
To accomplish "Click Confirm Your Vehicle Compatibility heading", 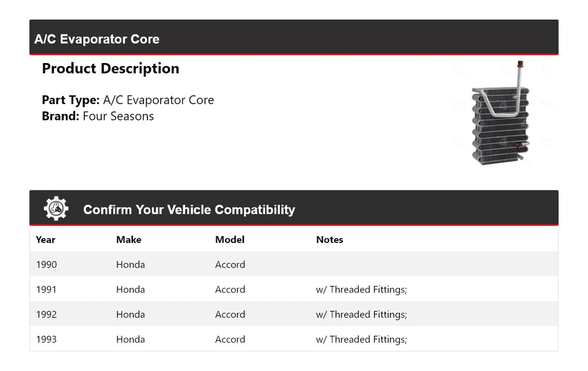I will pyautogui.click(x=189, y=209).
